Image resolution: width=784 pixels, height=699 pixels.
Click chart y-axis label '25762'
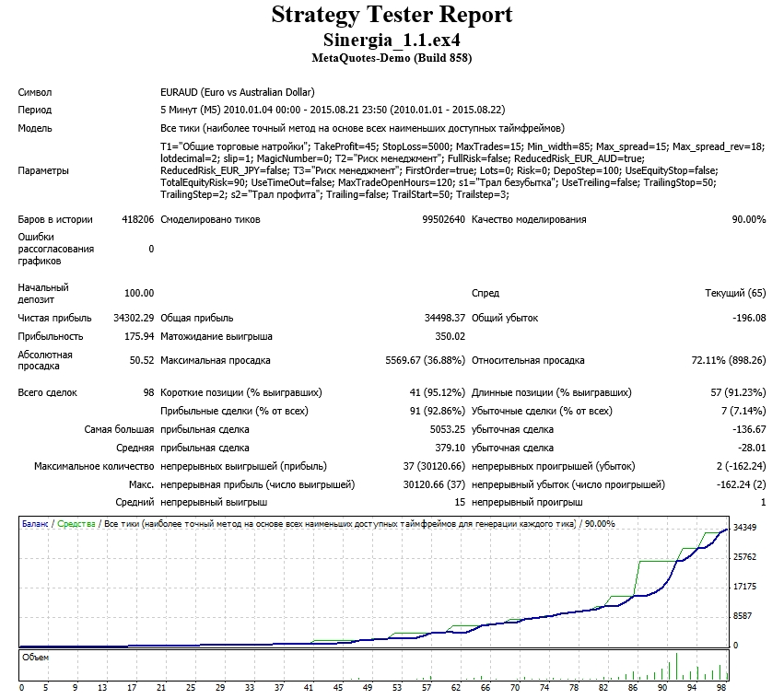pyautogui.click(x=744, y=557)
